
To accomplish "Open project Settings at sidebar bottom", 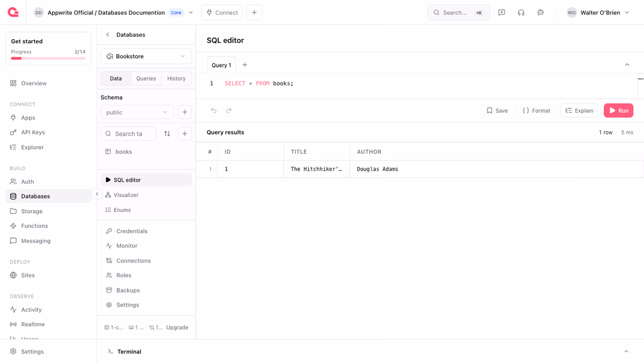I will coord(48,351).
